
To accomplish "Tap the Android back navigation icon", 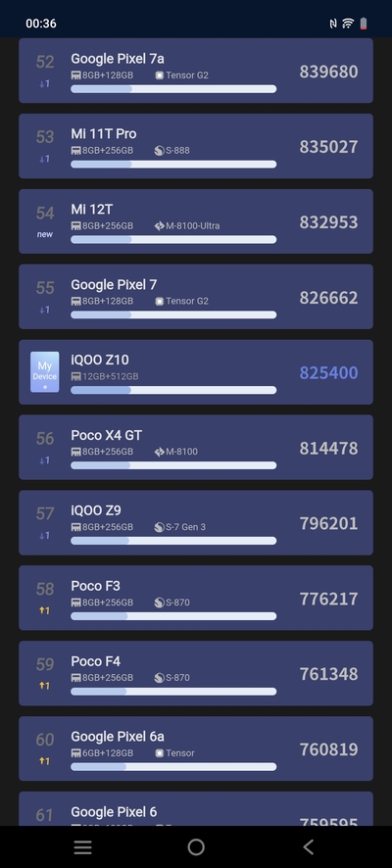I will (x=309, y=846).
